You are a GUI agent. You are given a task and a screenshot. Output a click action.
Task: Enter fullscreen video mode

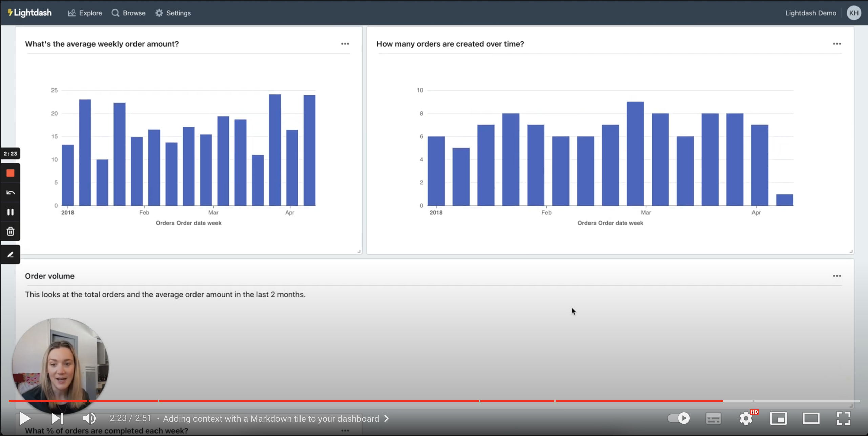pyautogui.click(x=843, y=418)
